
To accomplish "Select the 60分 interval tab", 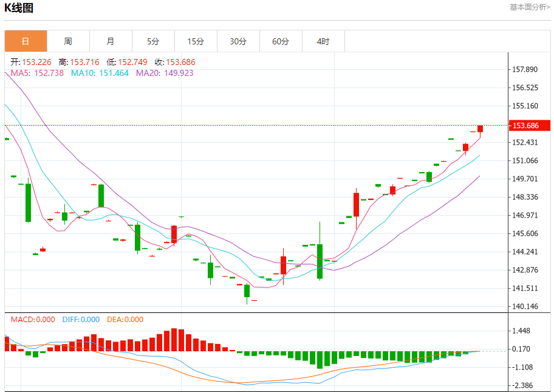I will pos(281,41).
